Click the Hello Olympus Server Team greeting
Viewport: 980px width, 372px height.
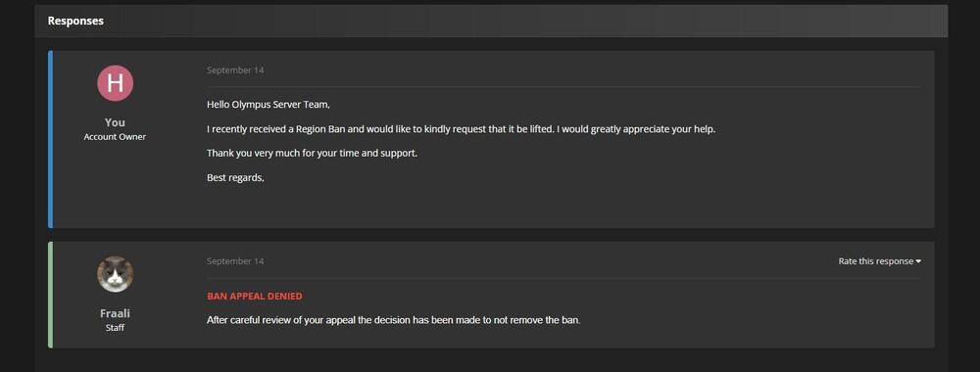click(x=269, y=104)
